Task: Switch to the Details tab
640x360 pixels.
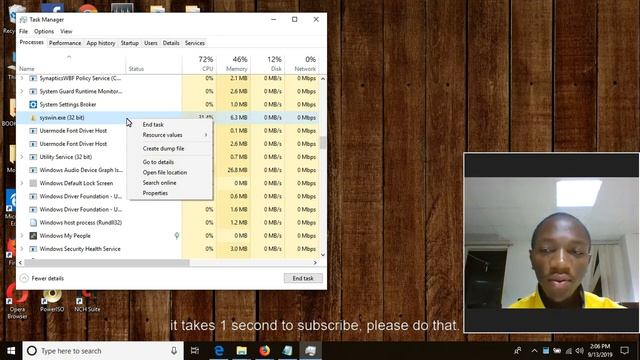Action: [171, 43]
